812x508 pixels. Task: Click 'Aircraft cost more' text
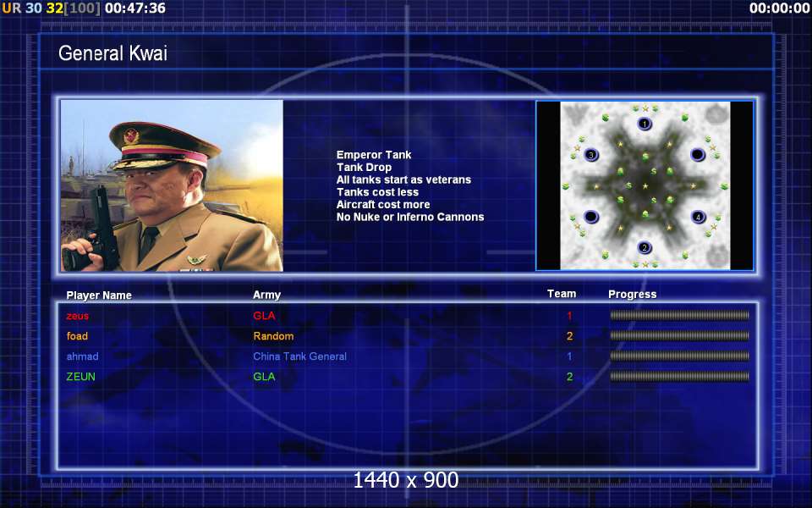coord(383,204)
